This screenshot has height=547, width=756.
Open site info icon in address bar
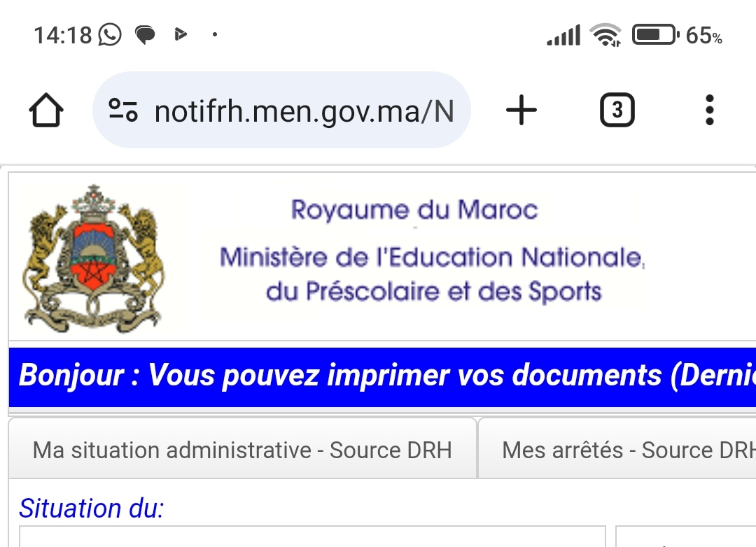(123, 111)
